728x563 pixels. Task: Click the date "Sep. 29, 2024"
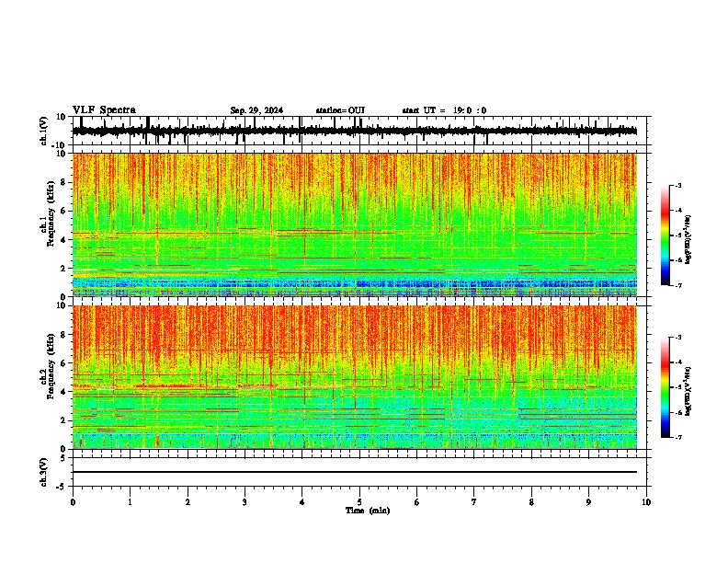(256, 110)
